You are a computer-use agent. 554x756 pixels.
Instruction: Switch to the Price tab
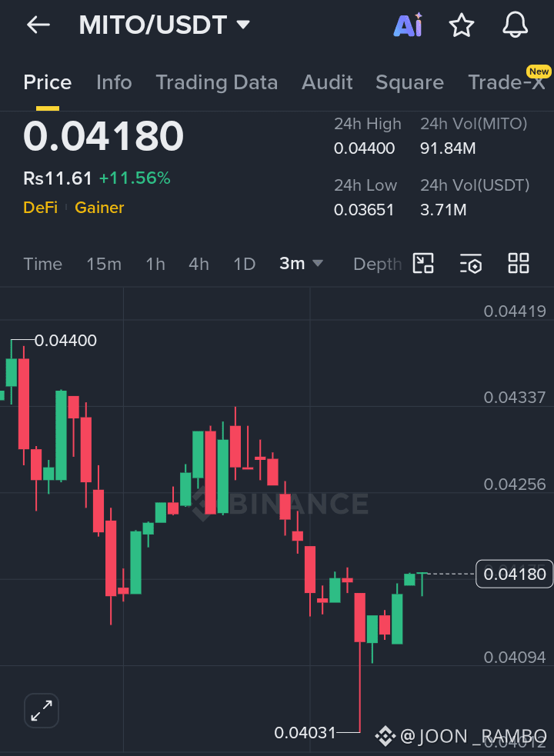point(47,82)
